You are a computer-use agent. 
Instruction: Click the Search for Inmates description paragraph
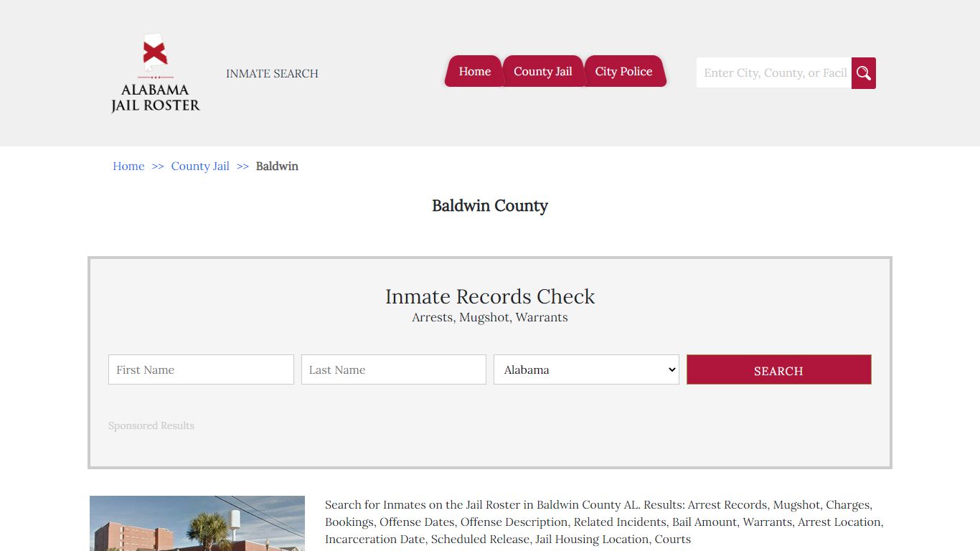(x=604, y=522)
